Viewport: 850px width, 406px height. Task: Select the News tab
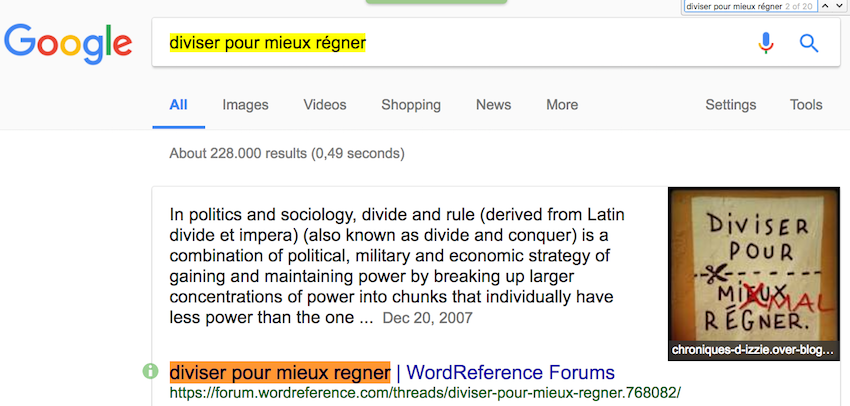(x=493, y=105)
